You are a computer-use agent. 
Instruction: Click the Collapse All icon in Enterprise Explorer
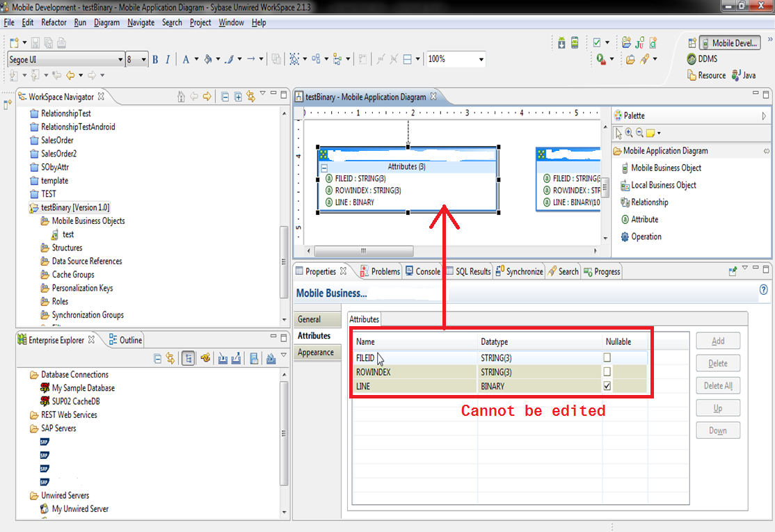(158, 359)
